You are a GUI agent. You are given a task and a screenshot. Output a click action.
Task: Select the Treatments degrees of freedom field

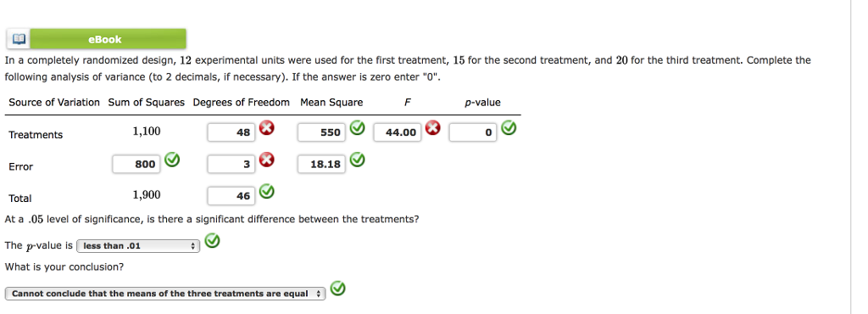[231, 132]
